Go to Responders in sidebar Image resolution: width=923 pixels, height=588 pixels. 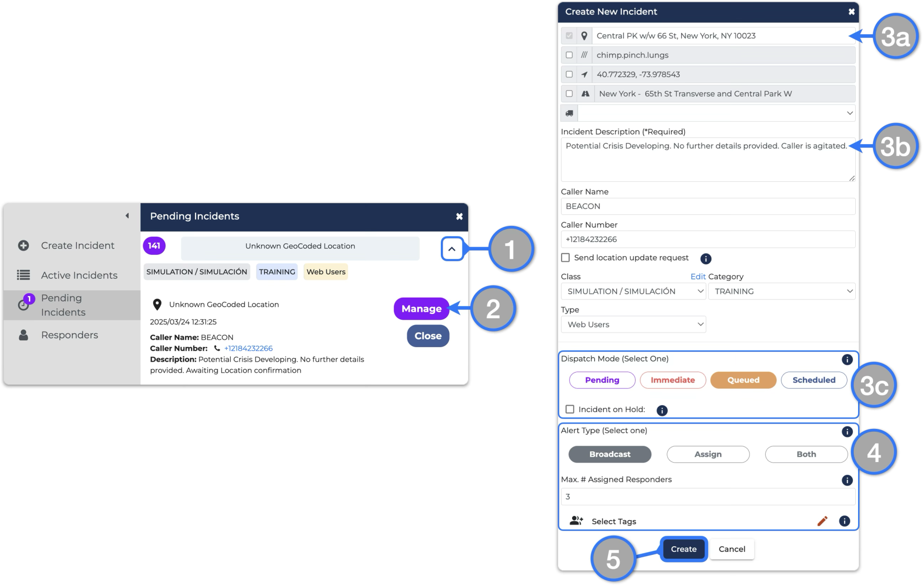[x=69, y=335]
